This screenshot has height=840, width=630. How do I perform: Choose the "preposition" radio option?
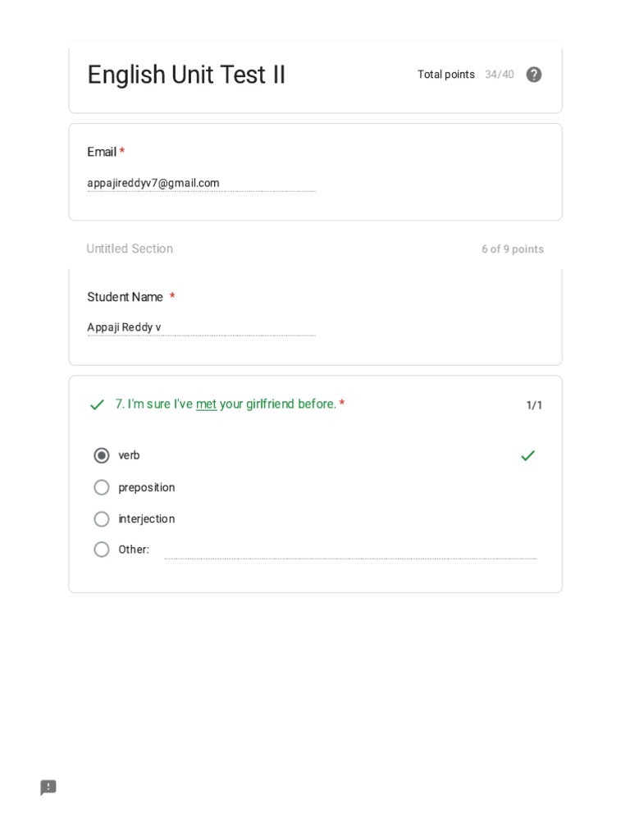[102, 487]
